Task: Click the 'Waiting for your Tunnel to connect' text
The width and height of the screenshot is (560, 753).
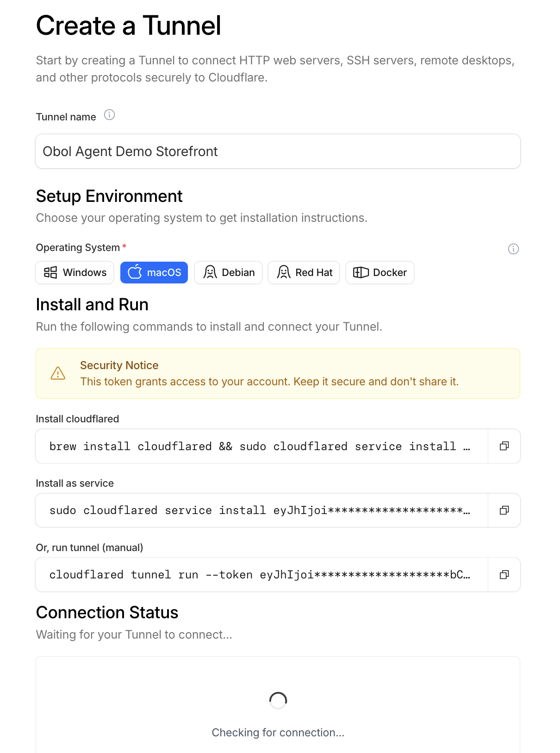Action: click(x=134, y=634)
